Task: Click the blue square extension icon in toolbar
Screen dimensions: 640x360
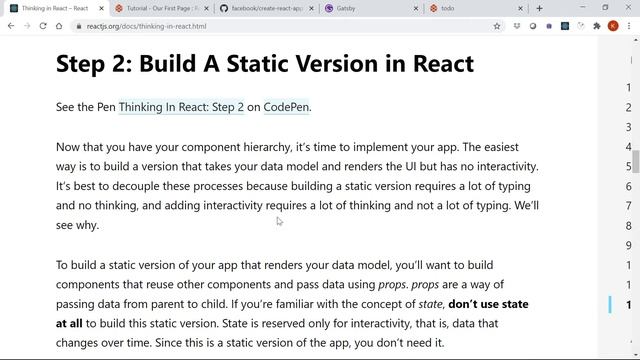Action: [565, 26]
